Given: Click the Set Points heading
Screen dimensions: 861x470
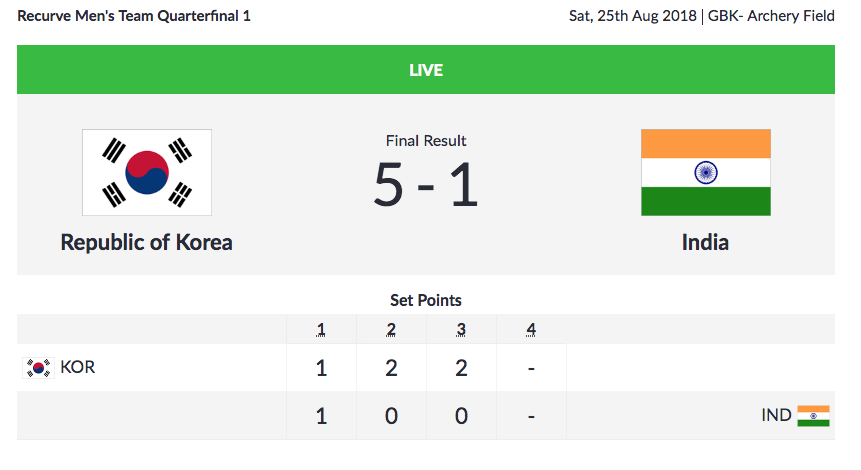Looking at the screenshot, I should (426, 300).
